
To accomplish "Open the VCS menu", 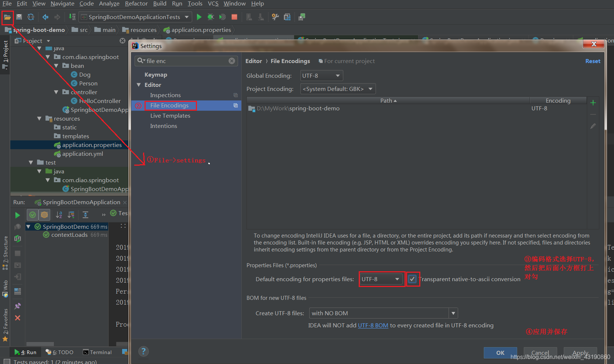I will 213,4.
